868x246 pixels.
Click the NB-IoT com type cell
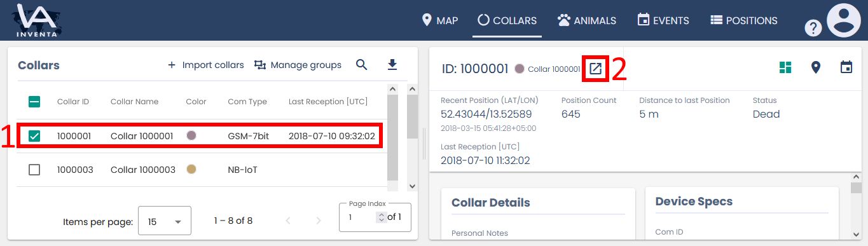coord(242,170)
